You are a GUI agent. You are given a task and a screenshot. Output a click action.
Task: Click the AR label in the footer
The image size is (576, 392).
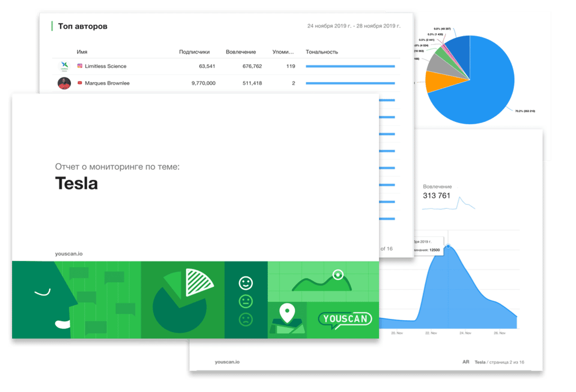(466, 362)
